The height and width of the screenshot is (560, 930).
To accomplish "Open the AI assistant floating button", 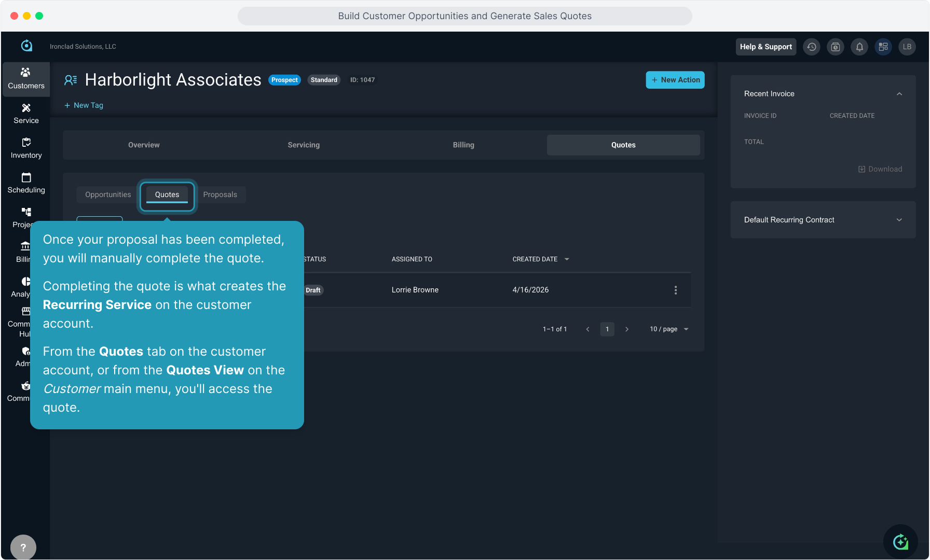I will pos(900,542).
